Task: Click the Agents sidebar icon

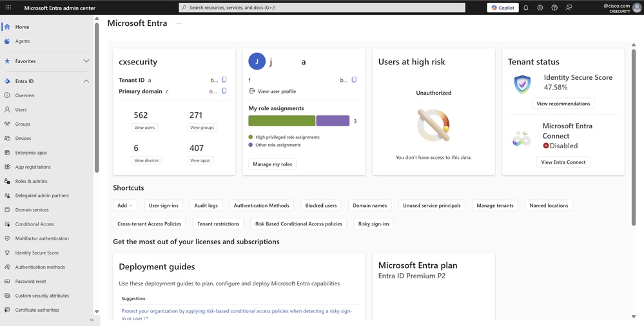Action: [x=7, y=41]
